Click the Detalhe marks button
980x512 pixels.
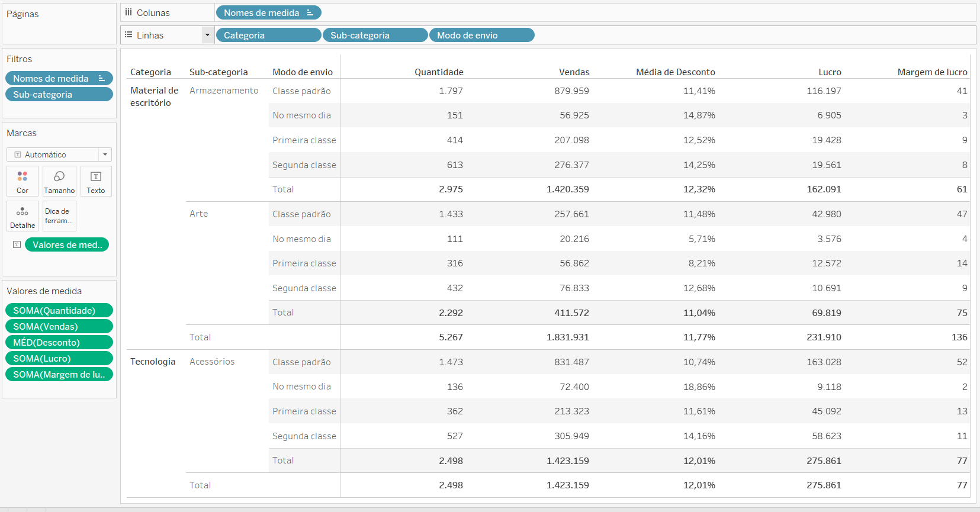23,216
